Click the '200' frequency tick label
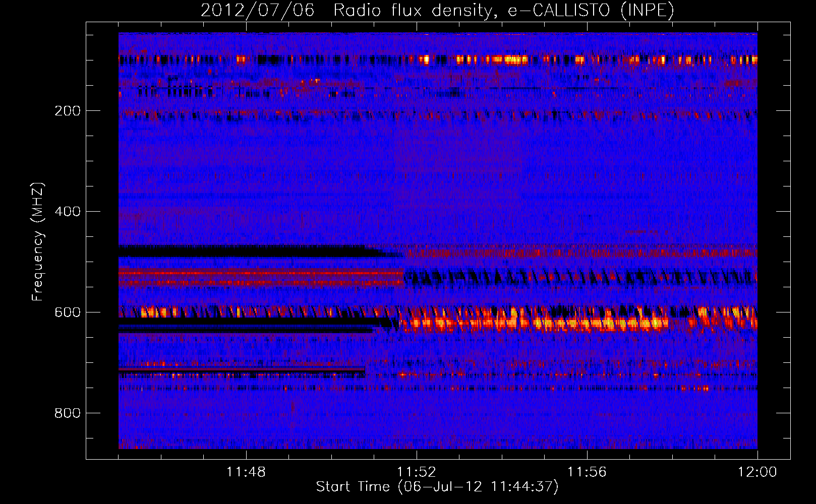 pyautogui.click(x=68, y=111)
